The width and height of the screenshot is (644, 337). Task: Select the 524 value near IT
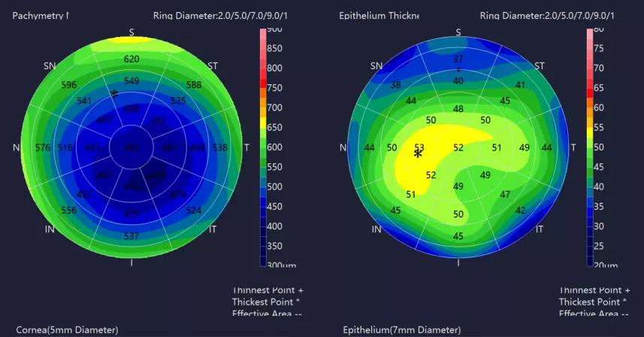point(194,211)
